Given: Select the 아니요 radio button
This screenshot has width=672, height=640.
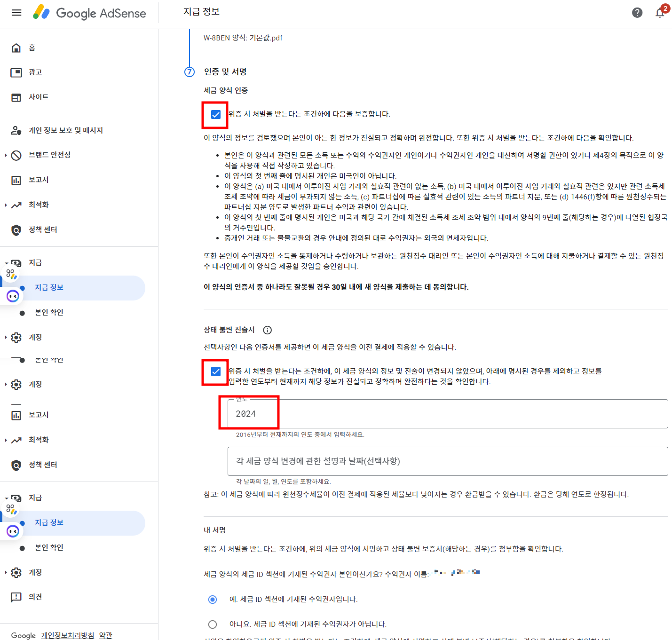Looking at the screenshot, I should pos(213,624).
